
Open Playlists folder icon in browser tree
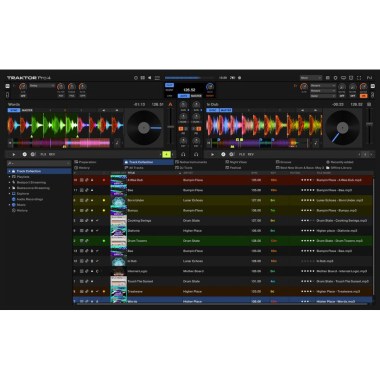(14, 177)
